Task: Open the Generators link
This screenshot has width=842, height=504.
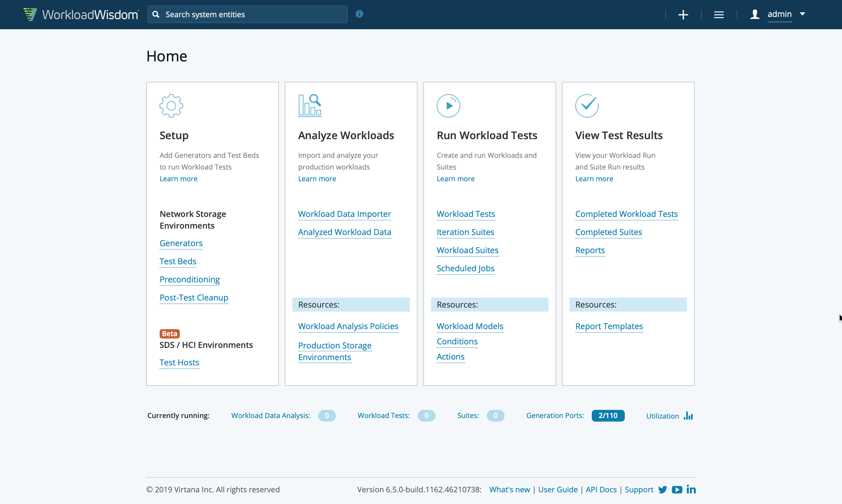Action: tap(181, 243)
